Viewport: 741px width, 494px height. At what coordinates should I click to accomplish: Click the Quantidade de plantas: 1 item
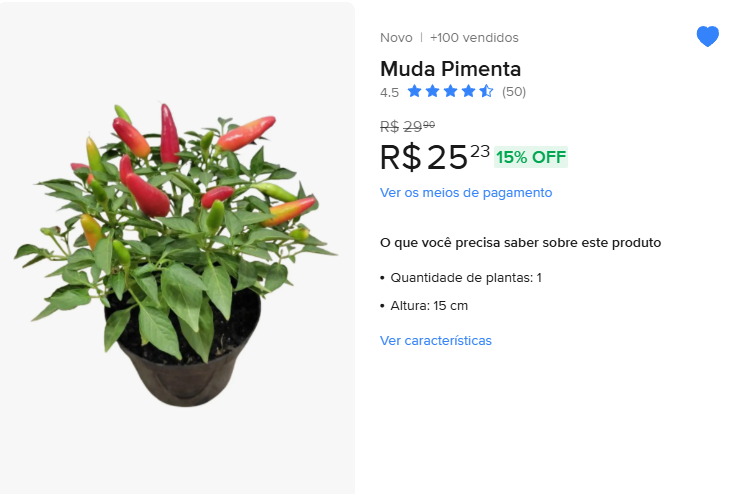point(466,277)
